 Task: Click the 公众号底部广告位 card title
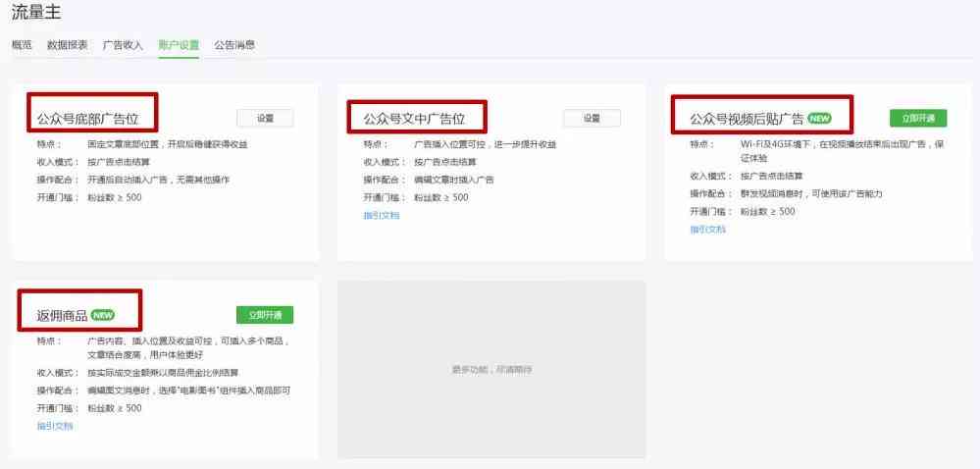tap(88, 119)
